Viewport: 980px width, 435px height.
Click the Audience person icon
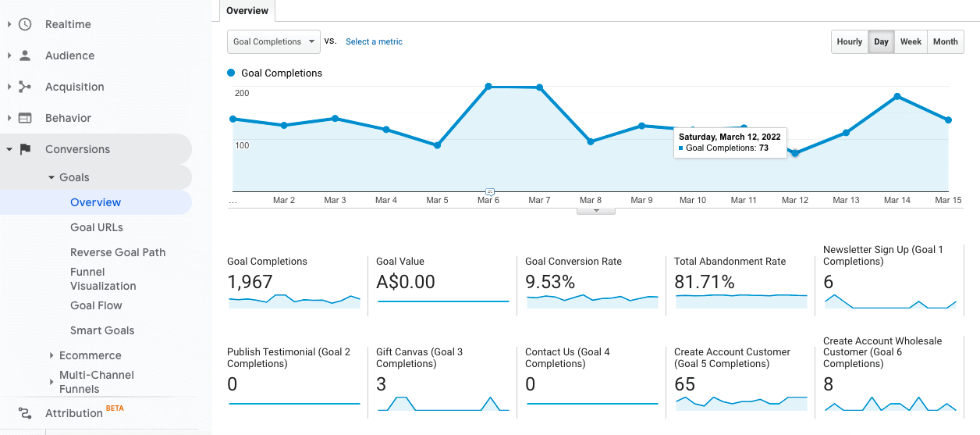(x=25, y=55)
